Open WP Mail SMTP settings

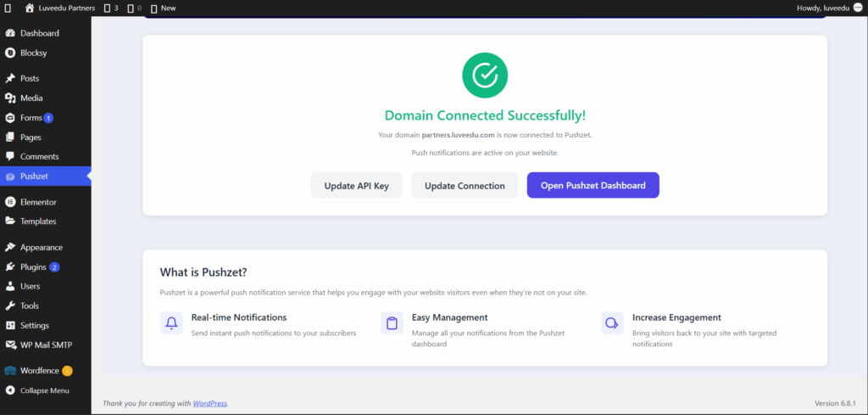46,345
